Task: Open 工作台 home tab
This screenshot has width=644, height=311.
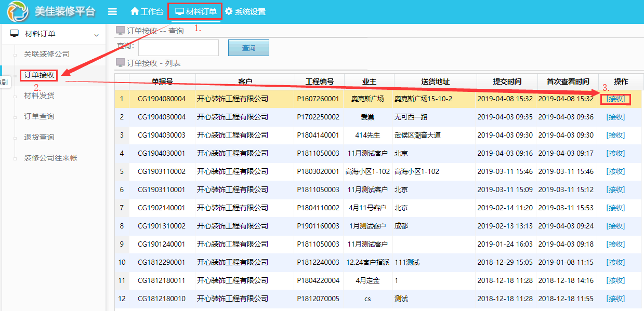Action: [147, 11]
